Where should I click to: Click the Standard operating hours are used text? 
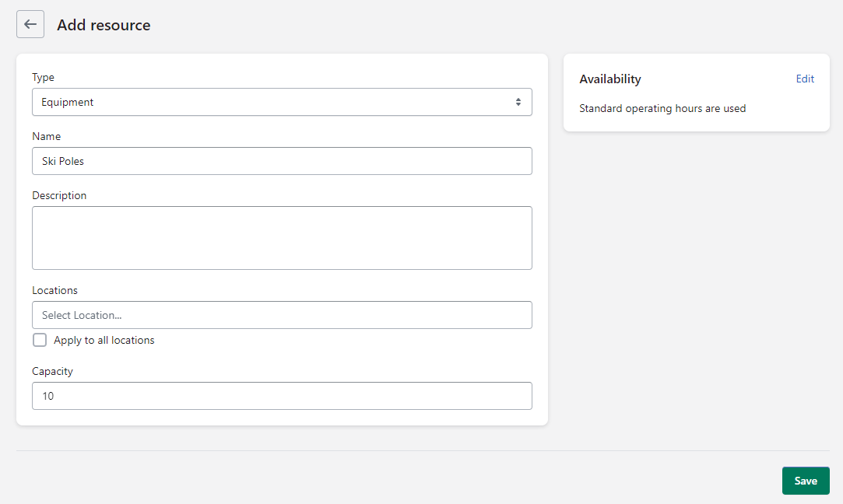pos(662,109)
